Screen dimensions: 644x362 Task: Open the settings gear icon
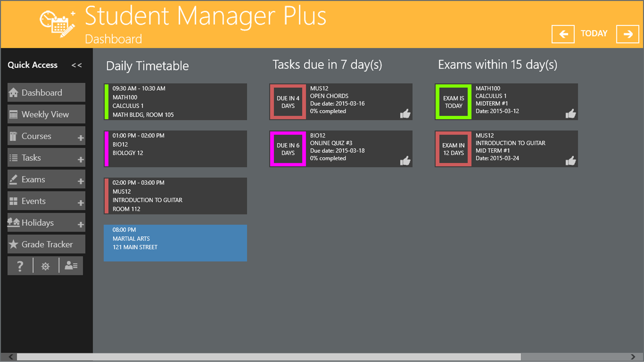45,265
